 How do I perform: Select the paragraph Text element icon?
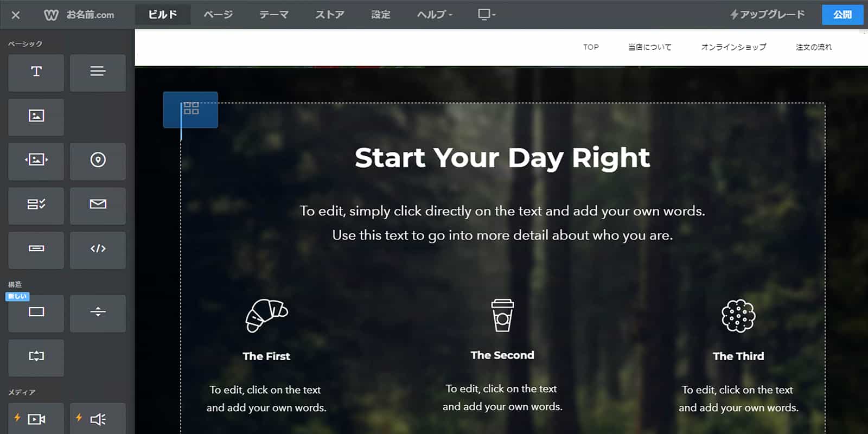pos(98,72)
